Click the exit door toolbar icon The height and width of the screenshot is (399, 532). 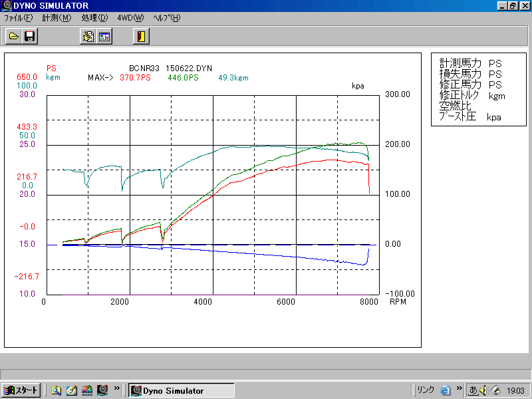click(x=141, y=37)
